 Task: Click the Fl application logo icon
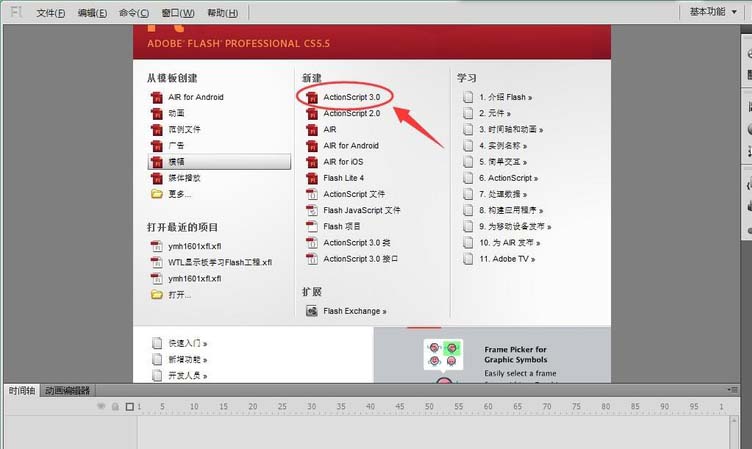[16, 12]
